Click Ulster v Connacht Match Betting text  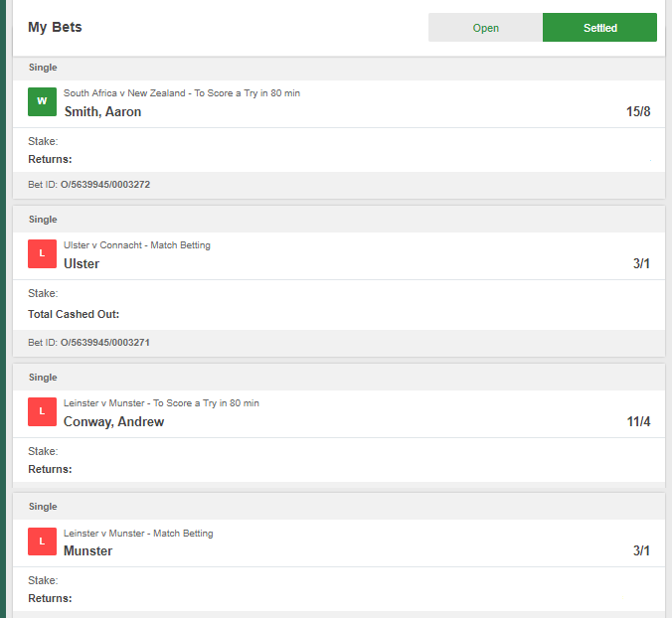click(x=137, y=245)
